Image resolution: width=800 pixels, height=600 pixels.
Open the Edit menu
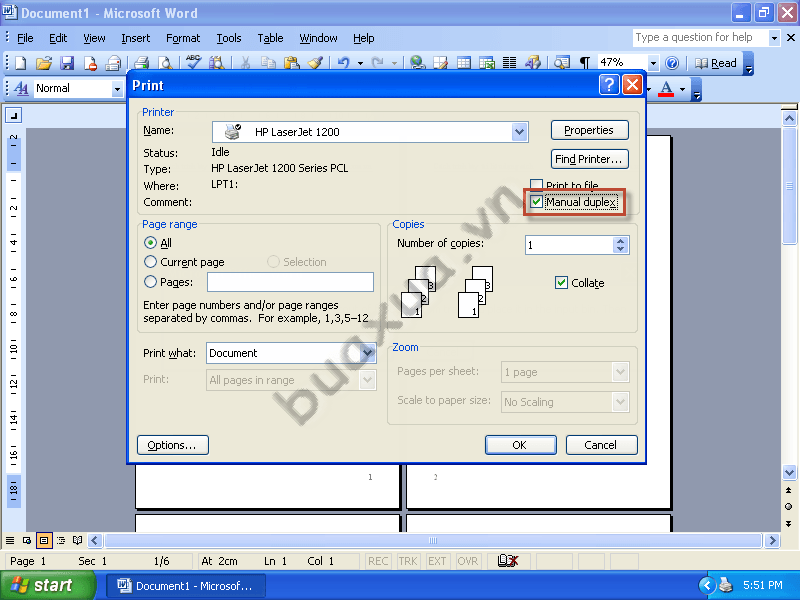58,38
